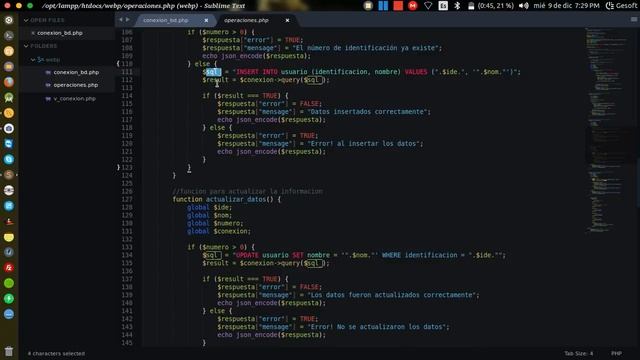The image size is (640, 360).
Task: Click 'Datos insertados correctamente' string
Action: click(x=369, y=111)
